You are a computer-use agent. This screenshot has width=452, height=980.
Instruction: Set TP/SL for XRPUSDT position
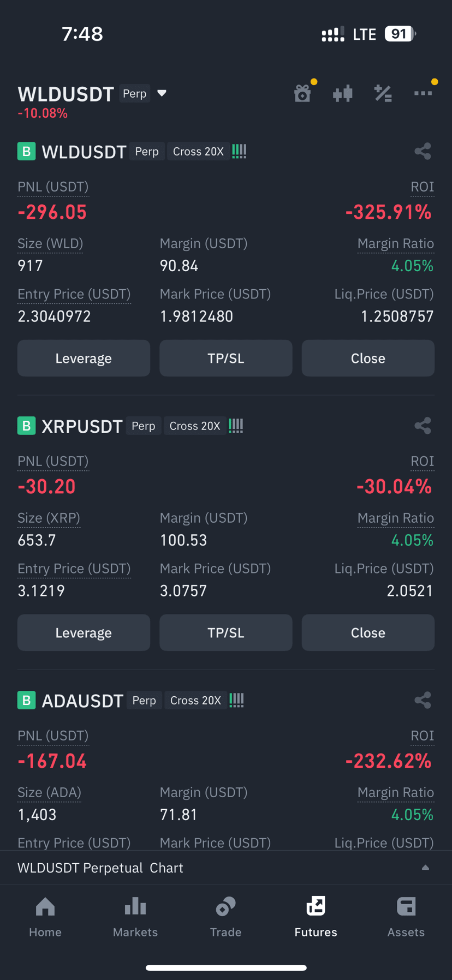click(x=226, y=632)
